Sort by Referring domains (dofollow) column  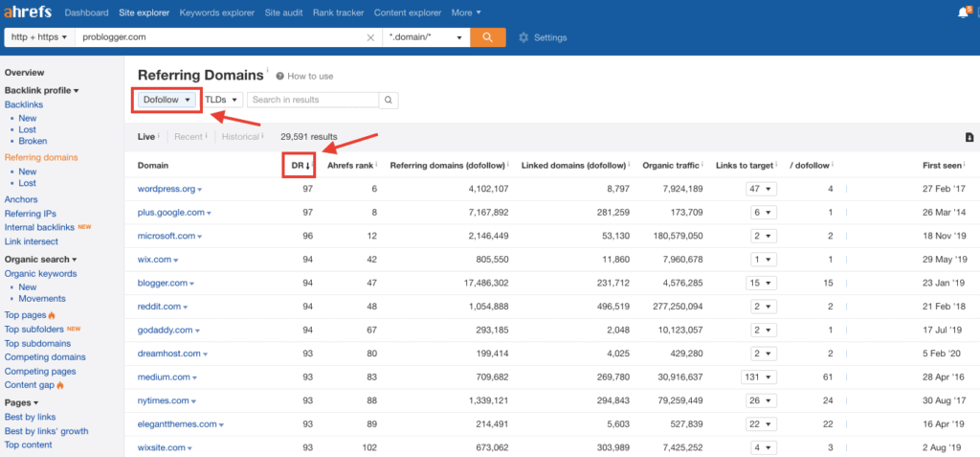click(x=447, y=166)
